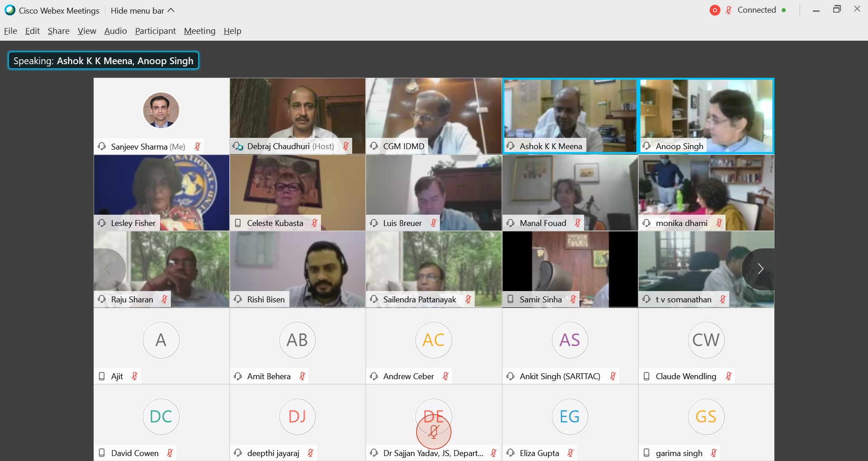Open the Participant menu
This screenshot has height=461, width=868.
coord(156,31)
